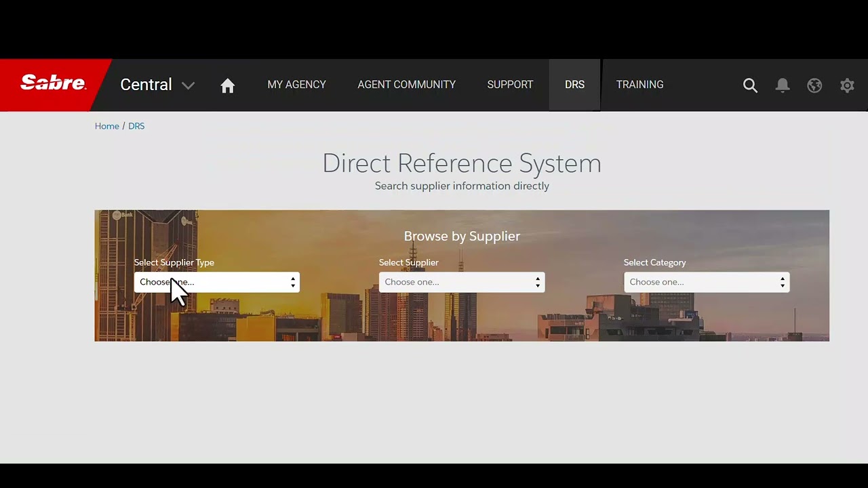Click the Select Supplier label
The height and width of the screenshot is (488, 868).
point(409,262)
